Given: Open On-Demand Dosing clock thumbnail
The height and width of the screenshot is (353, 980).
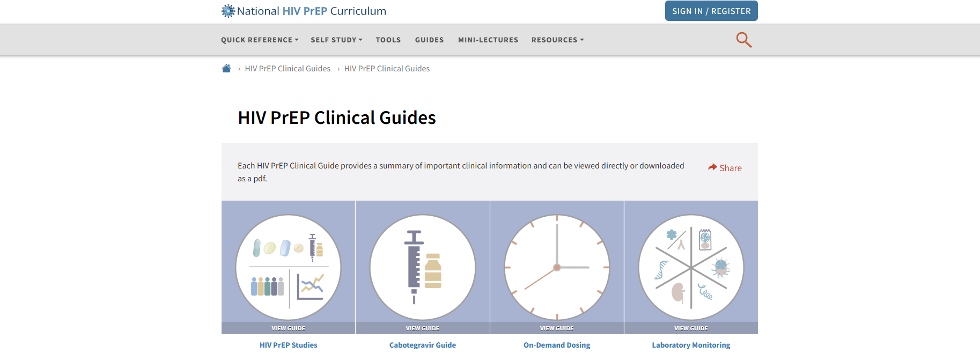Looking at the screenshot, I should point(557,267).
